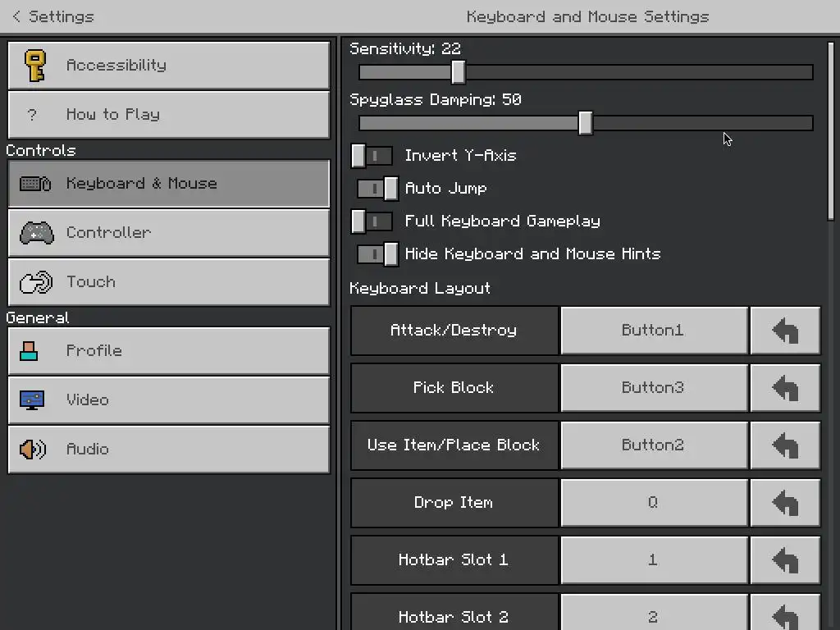Reset Hotbar Slot 1 binding arrow
The width and height of the screenshot is (840, 630).
tap(785, 559)
